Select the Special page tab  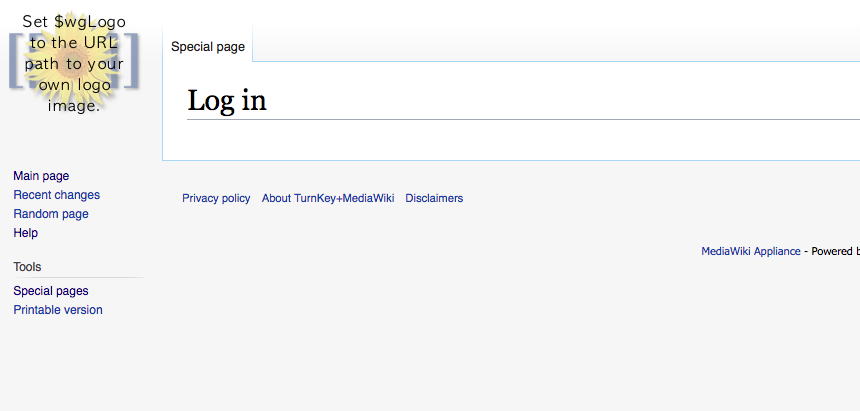coord(208,47)
